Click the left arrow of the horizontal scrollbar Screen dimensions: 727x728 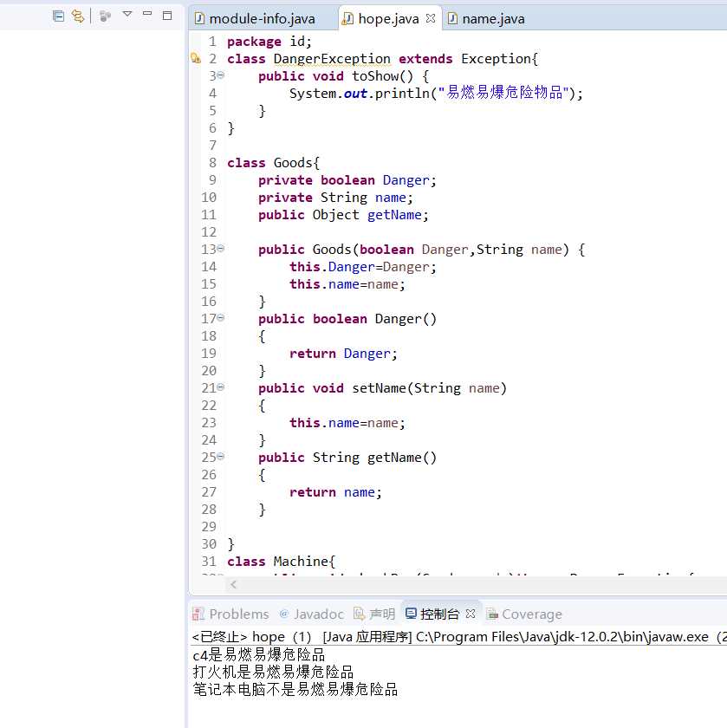(x=233, y=584)
